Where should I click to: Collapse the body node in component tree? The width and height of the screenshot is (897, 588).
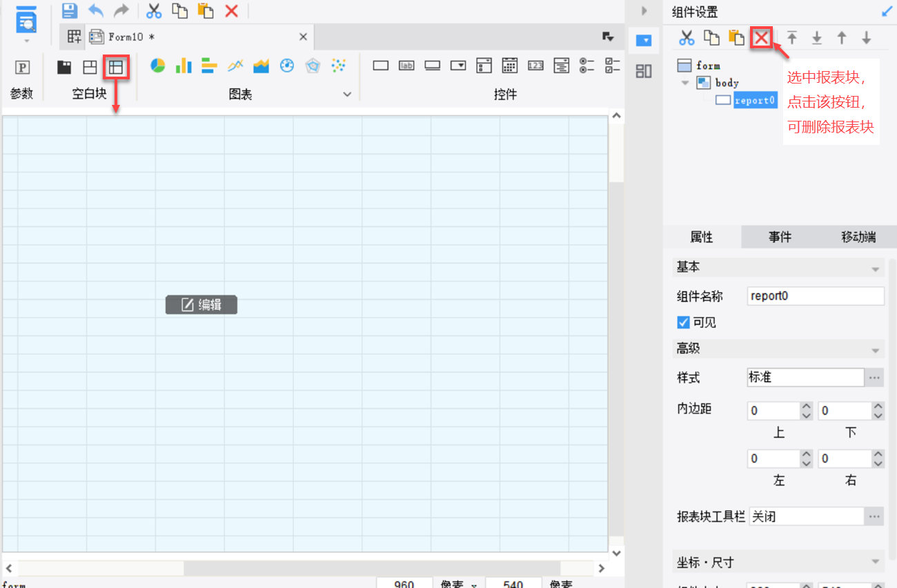[685, 83]
